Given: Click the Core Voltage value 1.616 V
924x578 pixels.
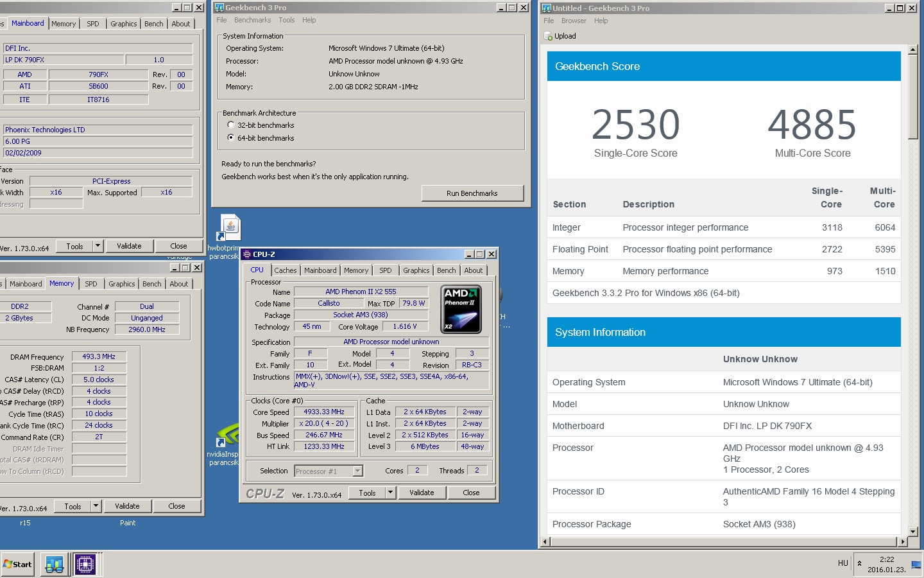Looking at the screenshot, I should (x=405, y=326).
